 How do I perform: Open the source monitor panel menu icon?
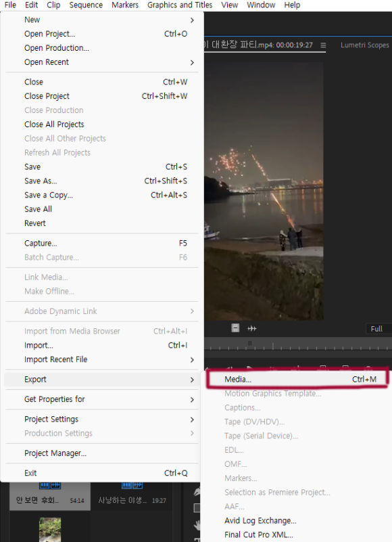click(323, 45)
